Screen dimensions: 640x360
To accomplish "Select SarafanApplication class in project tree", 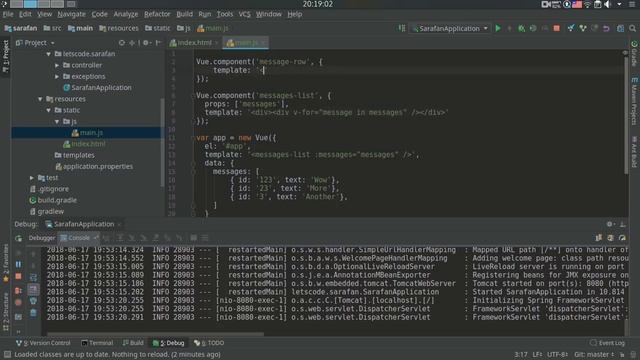I will tap(97, 88).
